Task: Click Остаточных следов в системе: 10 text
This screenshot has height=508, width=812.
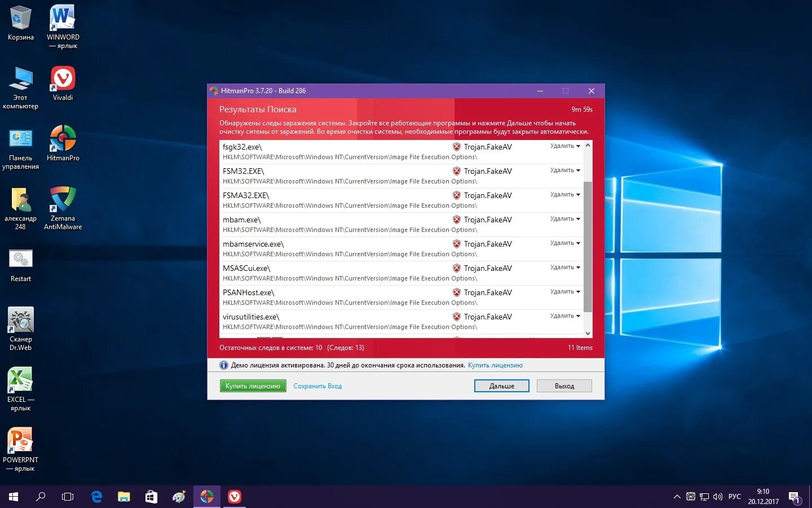Action: tap(271, 348)
